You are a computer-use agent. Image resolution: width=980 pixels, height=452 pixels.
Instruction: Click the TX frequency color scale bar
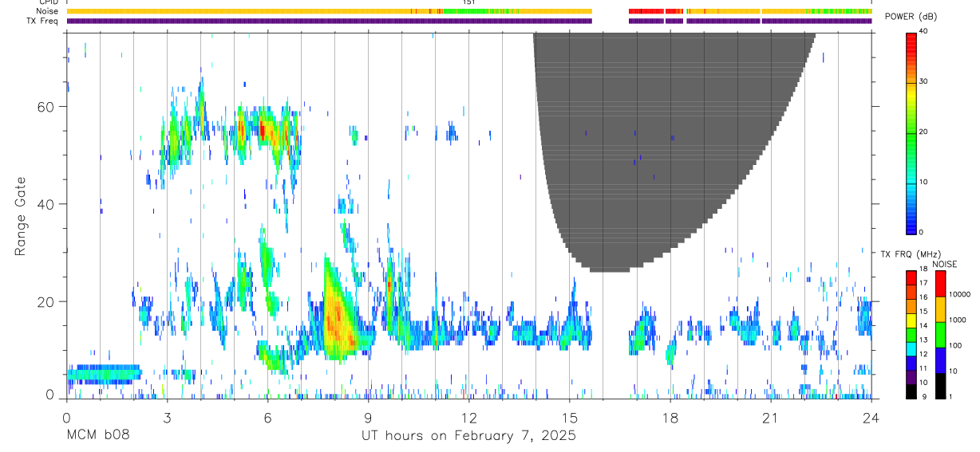[911, 335]
